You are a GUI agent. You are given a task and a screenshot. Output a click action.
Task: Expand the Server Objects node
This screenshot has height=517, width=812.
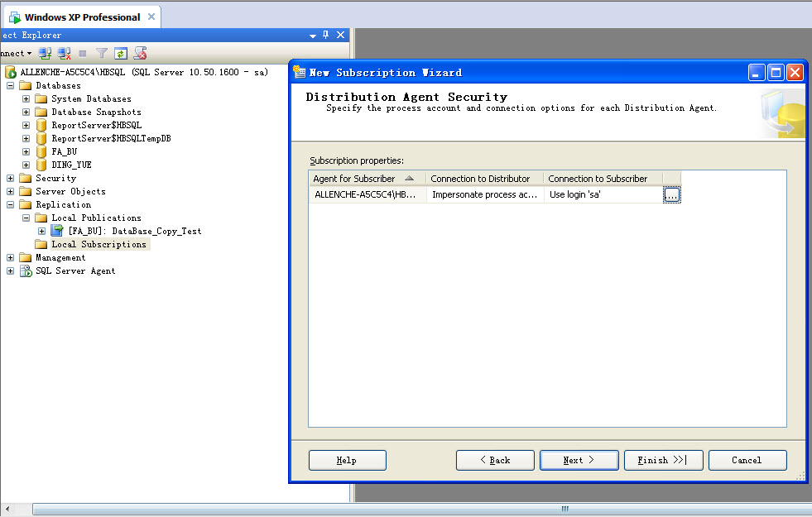tap(11, 191)
